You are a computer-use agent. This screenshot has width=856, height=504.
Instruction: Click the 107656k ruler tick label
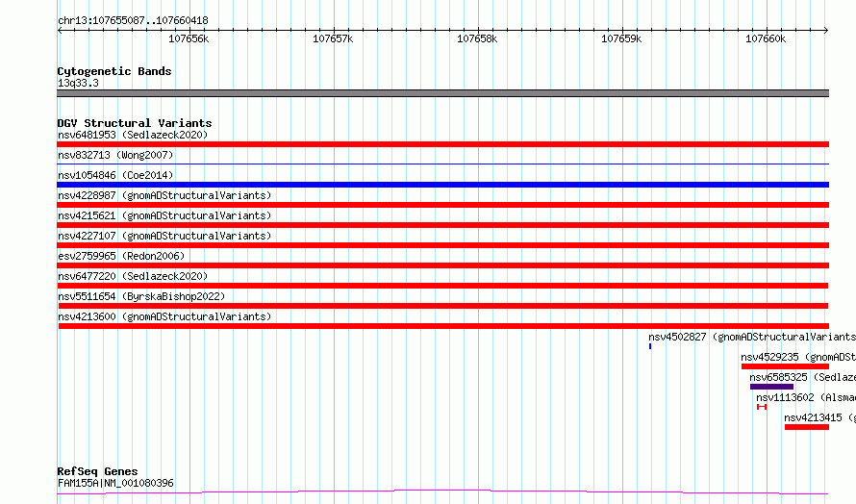click(x=189, y=38)
